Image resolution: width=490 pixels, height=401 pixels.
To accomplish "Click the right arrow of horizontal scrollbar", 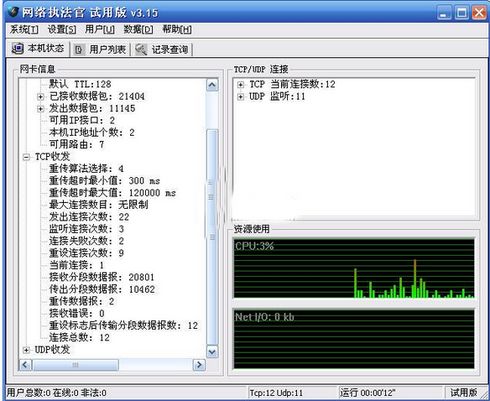I will pos(199,365).
